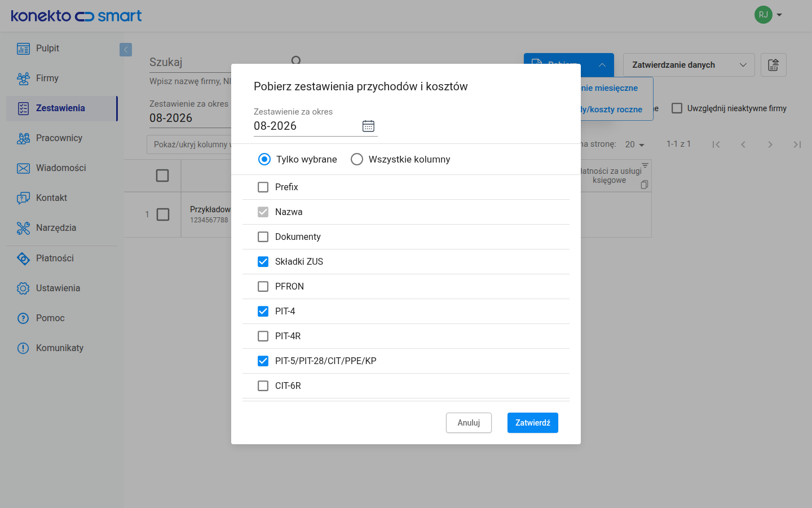Click the period field showing 08-2026 in dialog
Image resolution: width=812 pixels, height=508 pixels.
coord(316,126)
